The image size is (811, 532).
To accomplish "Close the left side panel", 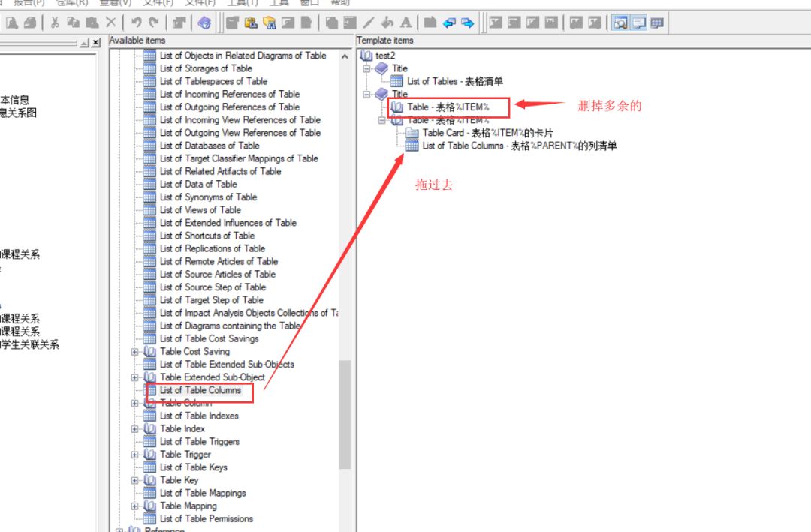I will point(95,43).
